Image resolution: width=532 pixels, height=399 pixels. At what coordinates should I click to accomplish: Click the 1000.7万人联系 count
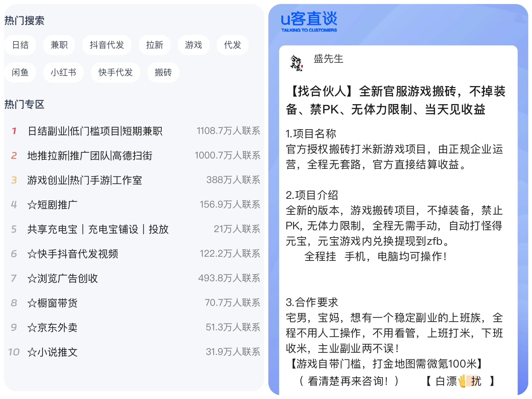pos(228,155)
